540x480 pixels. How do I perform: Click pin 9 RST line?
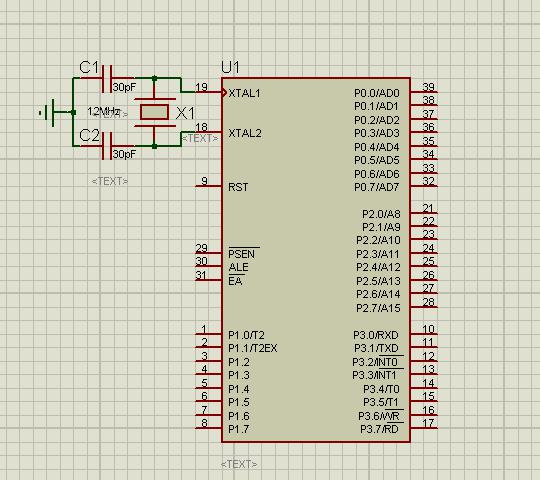tap(208, 186)
